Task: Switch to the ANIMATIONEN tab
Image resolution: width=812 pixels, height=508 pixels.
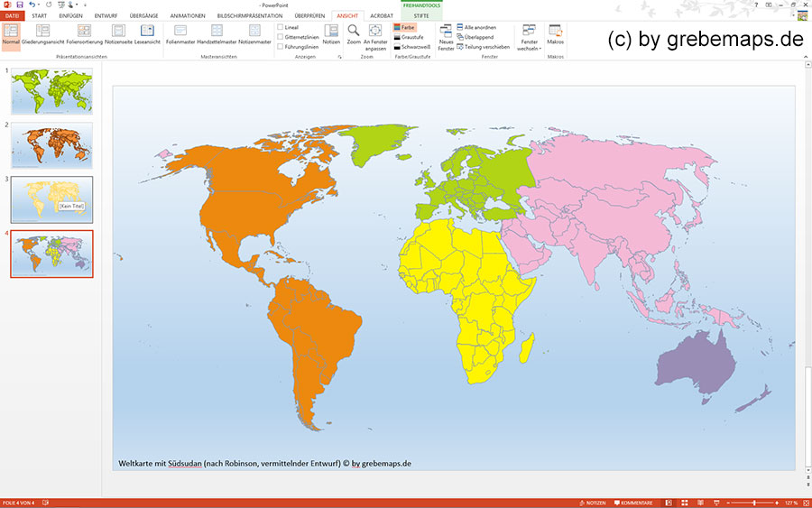Action: (188, 16)
